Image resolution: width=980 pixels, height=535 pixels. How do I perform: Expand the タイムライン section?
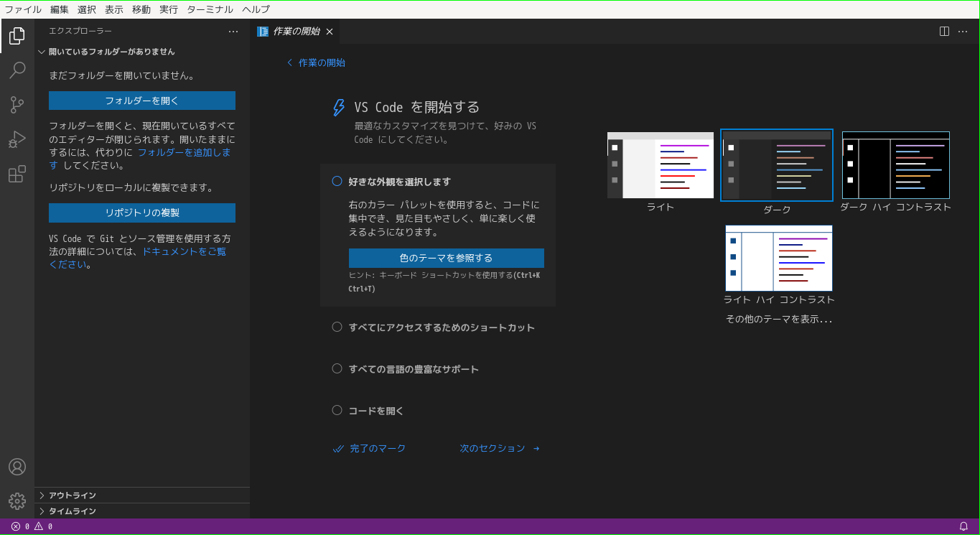[142, 511]
